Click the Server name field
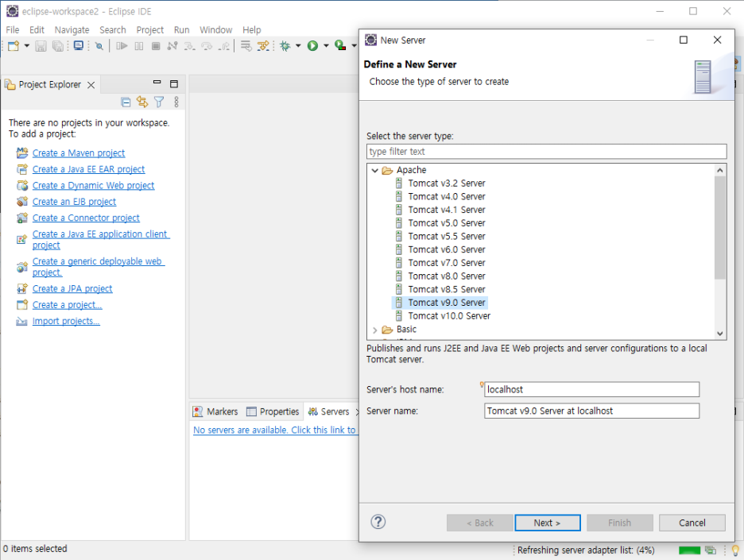Image resolution: width=744 pixels, height=560 pixels. point(591,411)
